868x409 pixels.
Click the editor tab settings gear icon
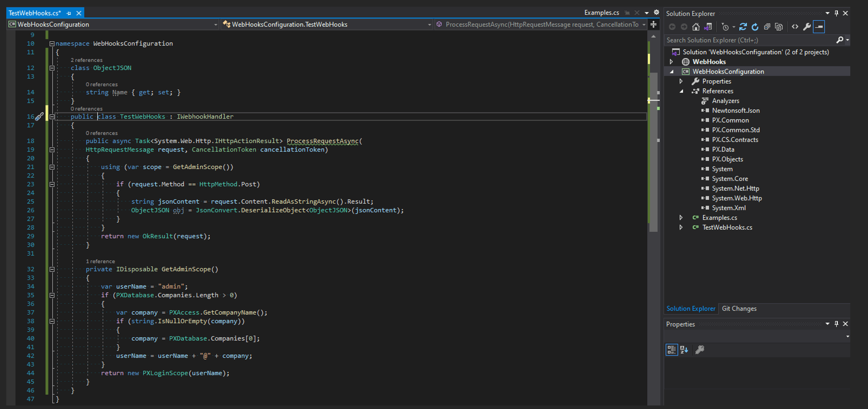click(x=656, y=13)
